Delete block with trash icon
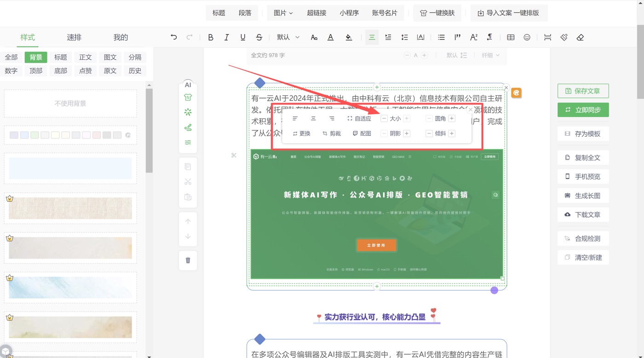 [188, 260]
